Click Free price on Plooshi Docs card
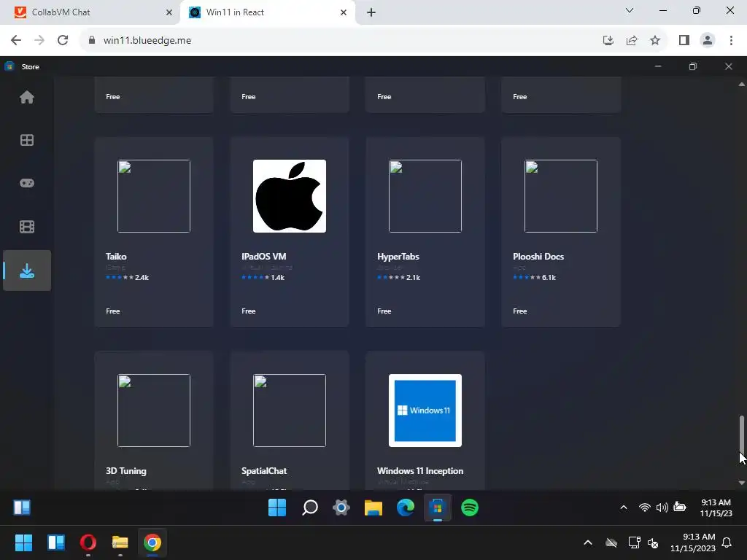The height and width of the screenshot is (560, 747). click(x=520, y=311)
